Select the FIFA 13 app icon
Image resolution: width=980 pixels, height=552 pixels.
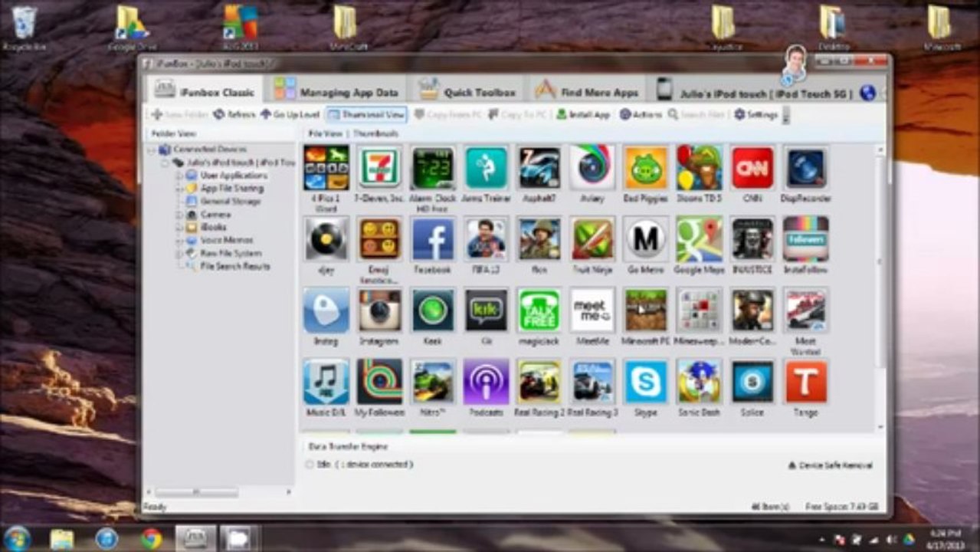487,239
